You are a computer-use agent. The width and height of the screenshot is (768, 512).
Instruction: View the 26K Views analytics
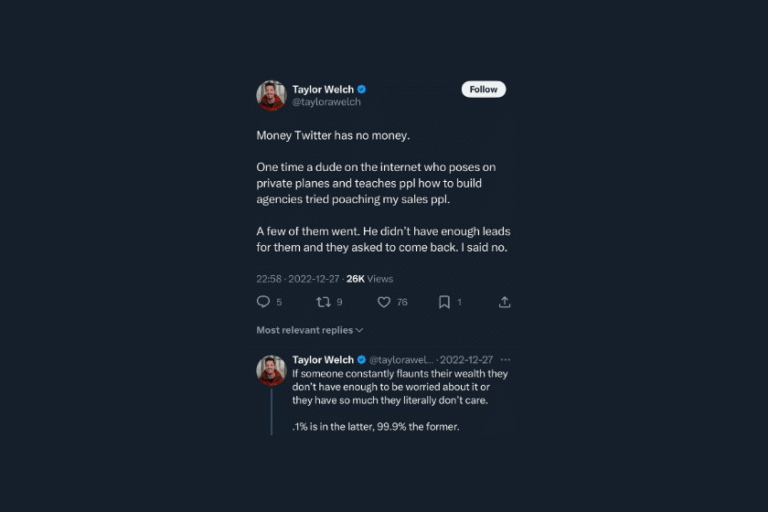click(370, 279)
